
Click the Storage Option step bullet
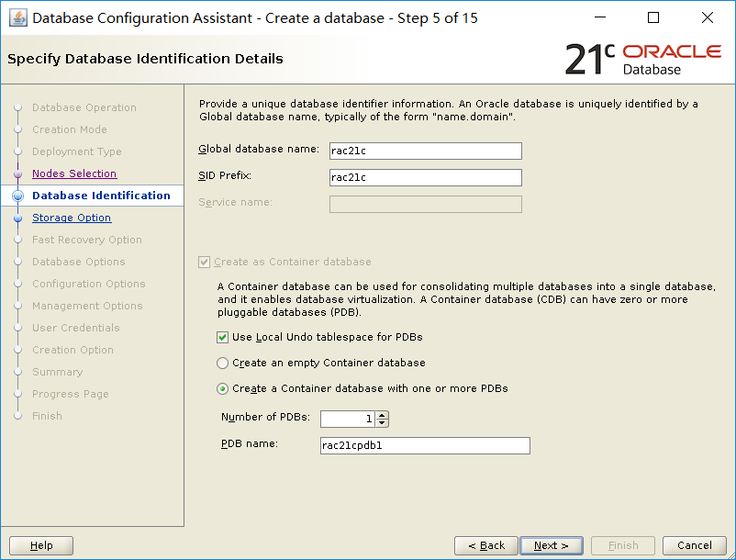[x=17, y=218]
